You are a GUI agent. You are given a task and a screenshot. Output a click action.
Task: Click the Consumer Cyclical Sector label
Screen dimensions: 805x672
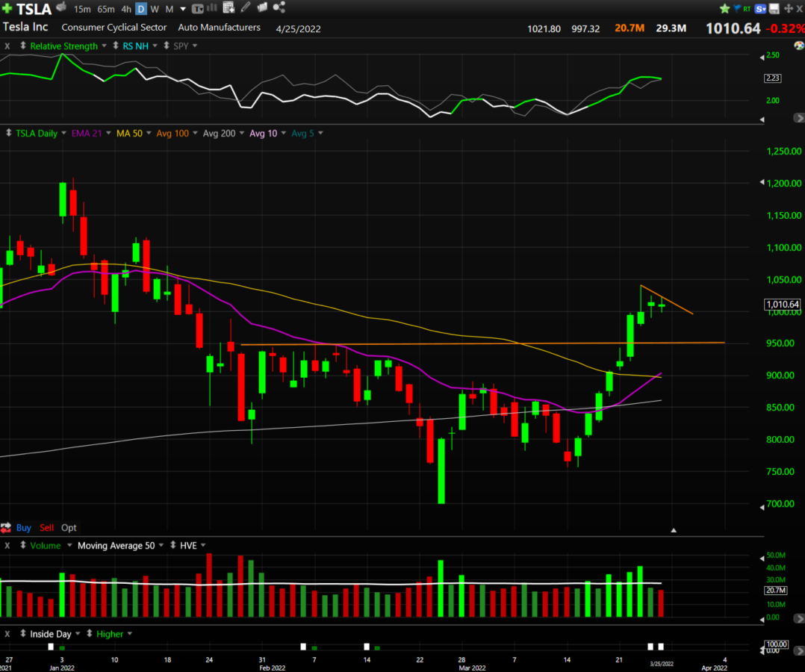pyautogui.click(x=114, y=27)
